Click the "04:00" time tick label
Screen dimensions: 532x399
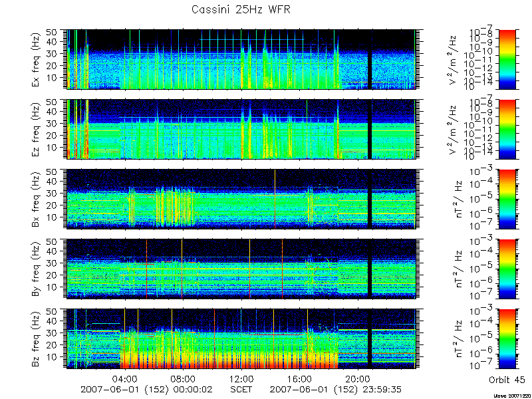tap(126, 379)
